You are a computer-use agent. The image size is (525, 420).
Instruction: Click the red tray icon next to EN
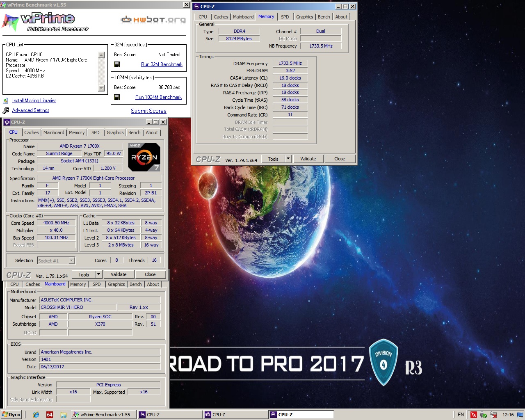473,415
